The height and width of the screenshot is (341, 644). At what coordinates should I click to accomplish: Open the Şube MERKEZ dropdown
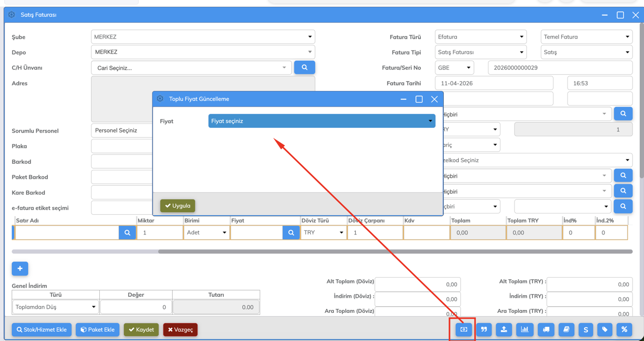[203, 37]
